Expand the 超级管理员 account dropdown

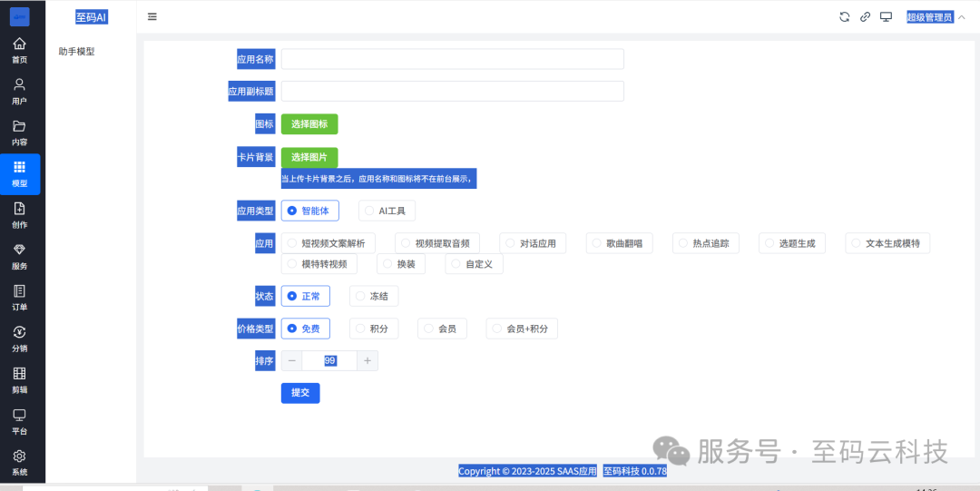click(936, 17)
